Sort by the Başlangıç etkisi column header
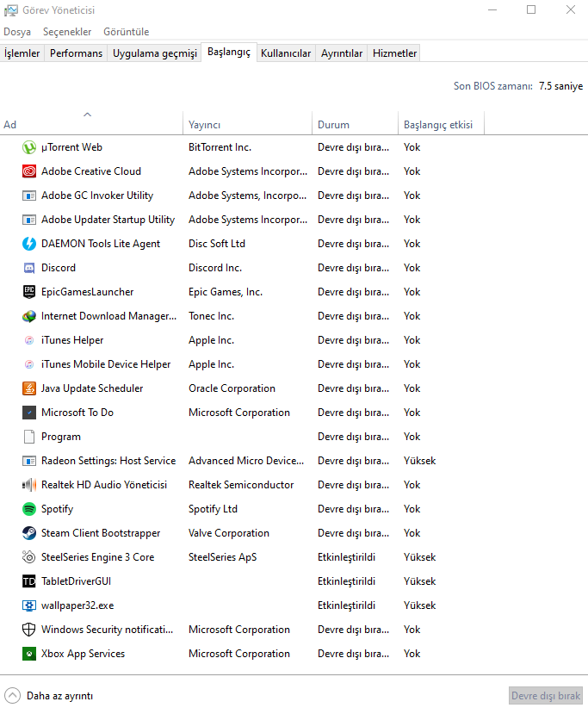Screen dimensions: 588x714 [x=441, y=124]
